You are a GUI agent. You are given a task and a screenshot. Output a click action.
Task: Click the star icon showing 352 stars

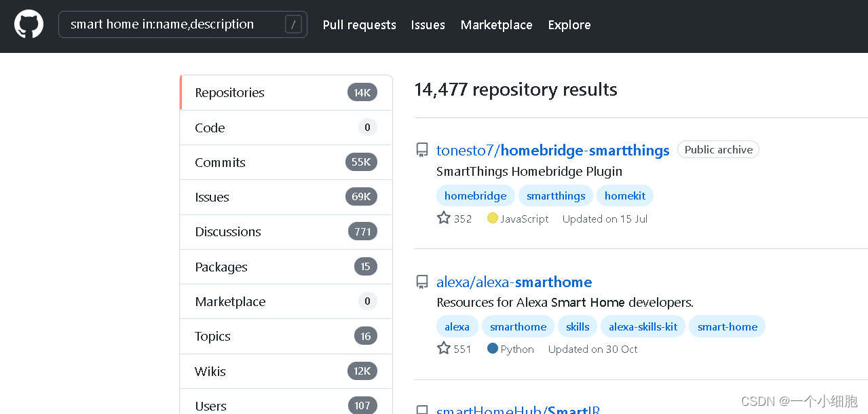point(444,218)
